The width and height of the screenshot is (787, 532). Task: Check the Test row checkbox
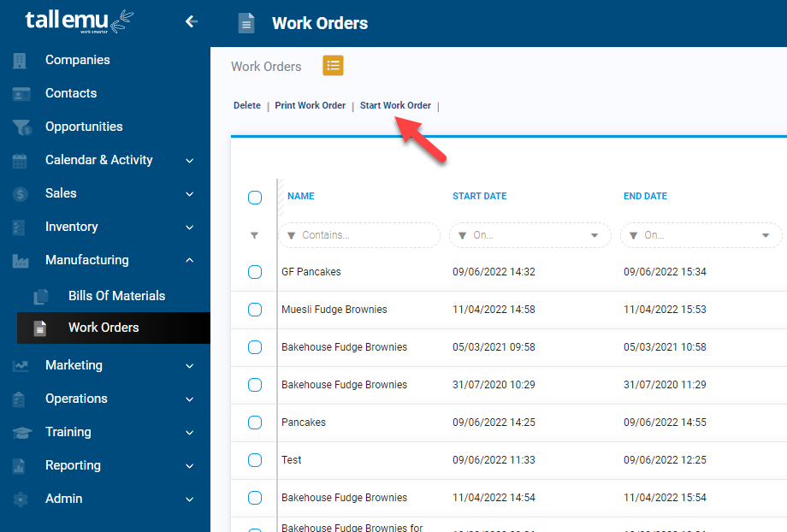point(255,460)
